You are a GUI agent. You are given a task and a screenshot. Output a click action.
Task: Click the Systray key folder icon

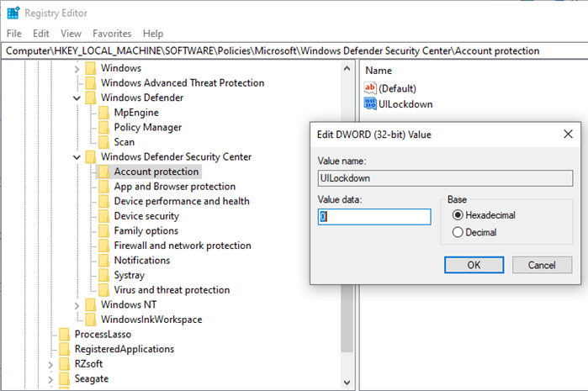pyautogui.click(x=103, y=275)
